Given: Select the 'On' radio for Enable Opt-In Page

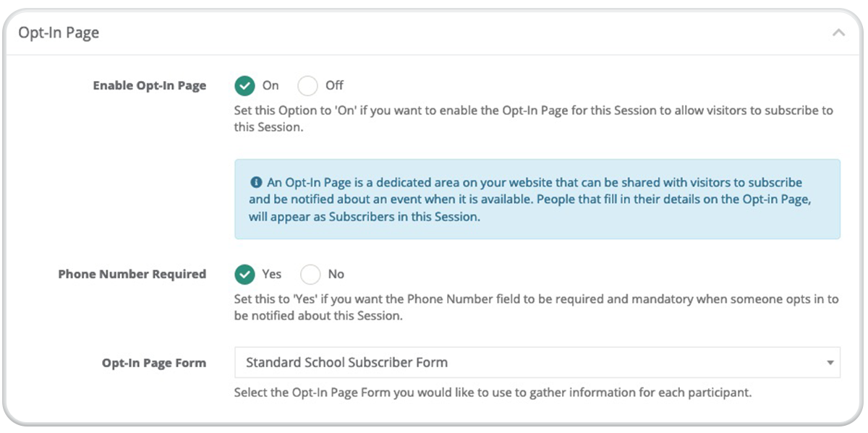Looking at the screenshot, I should (245, 86).
